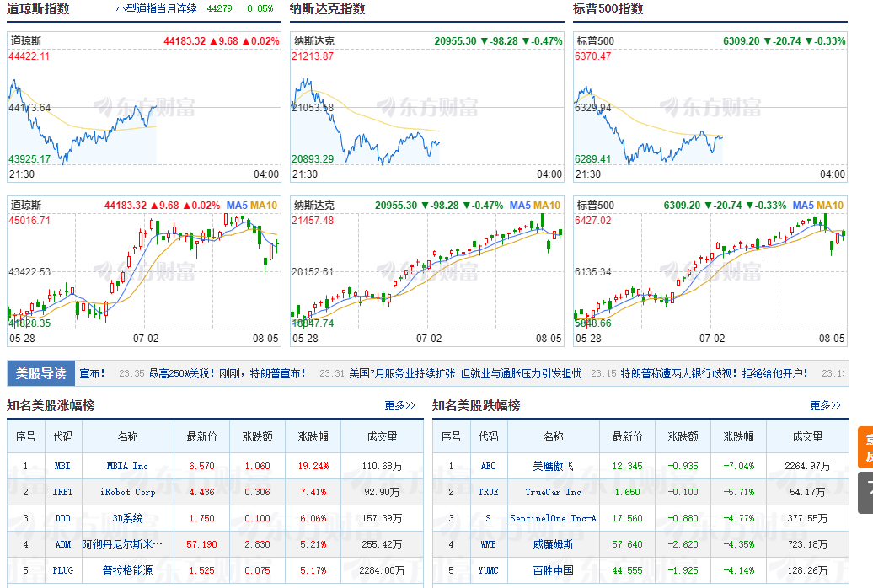Open the 美鹰傲飞 name link
The height and width of the screenshot is (588, 873).
pos(553,466)
